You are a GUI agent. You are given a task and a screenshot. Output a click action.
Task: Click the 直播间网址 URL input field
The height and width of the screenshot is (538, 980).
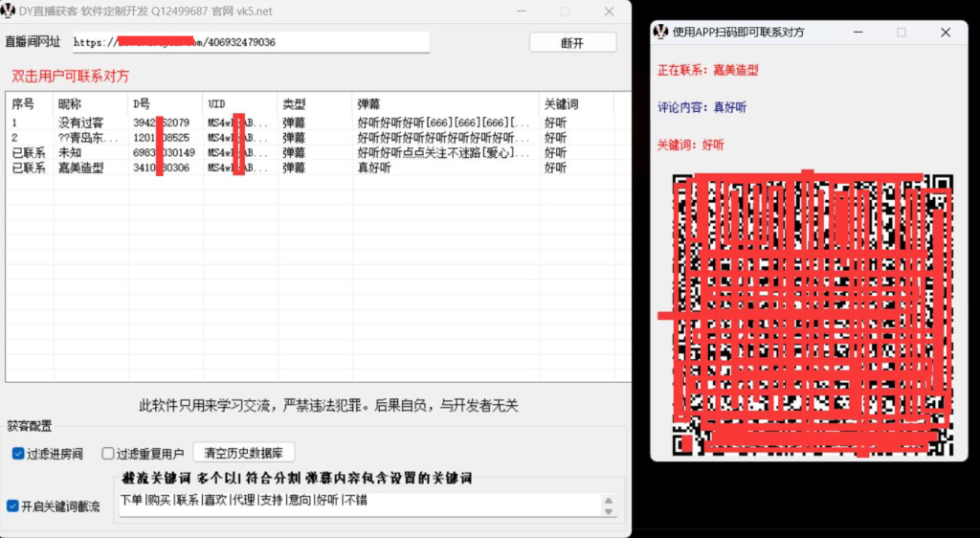point(252,42)
